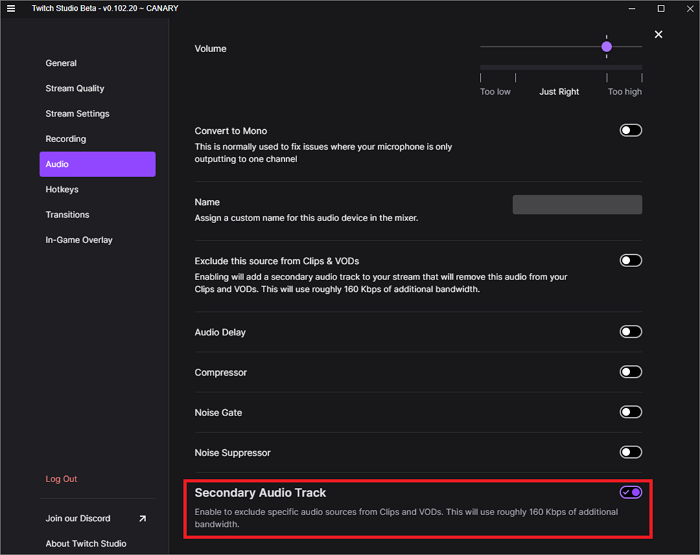The height and width of the screenshot is (555, 700).
Task: Click the 'Noise Suppressor' label text
Action: (232, 453)
